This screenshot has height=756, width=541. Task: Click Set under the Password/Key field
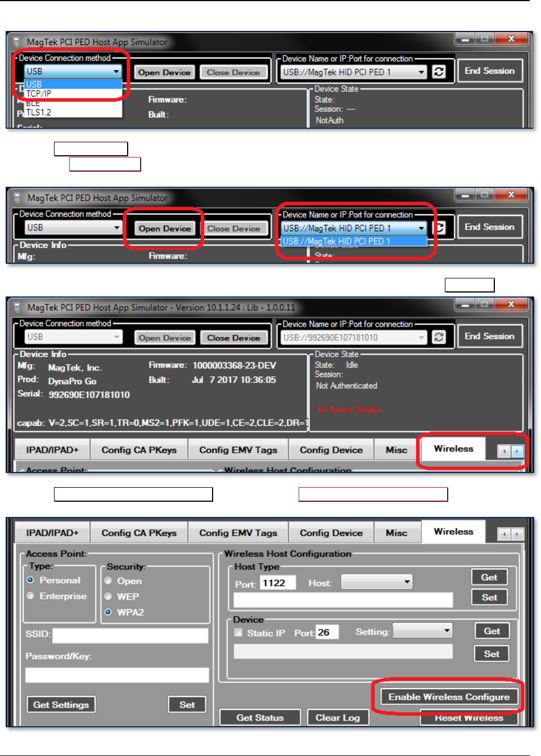coord(187,705)
